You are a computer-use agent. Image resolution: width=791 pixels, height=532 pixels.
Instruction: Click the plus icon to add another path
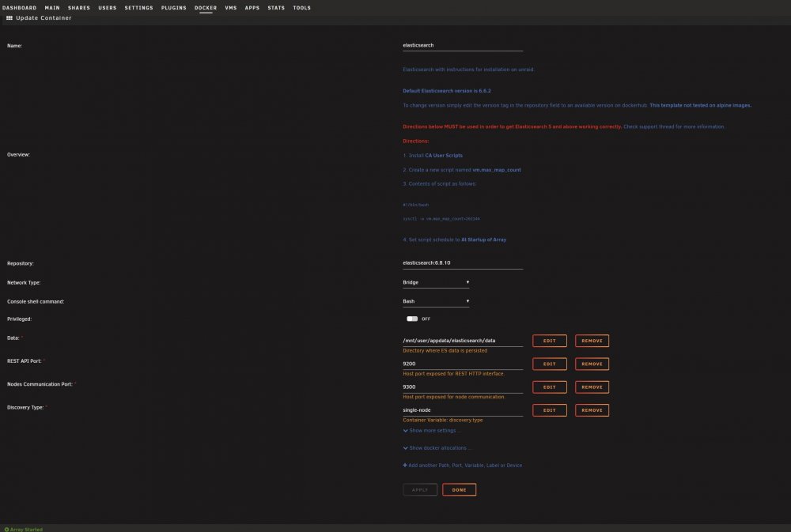404,465
